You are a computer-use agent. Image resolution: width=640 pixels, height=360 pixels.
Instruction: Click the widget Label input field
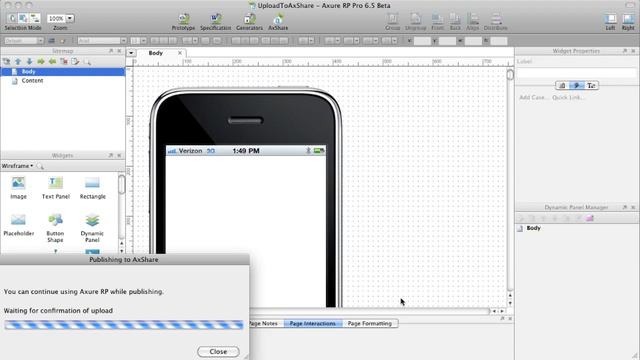(x=576, y=73)
